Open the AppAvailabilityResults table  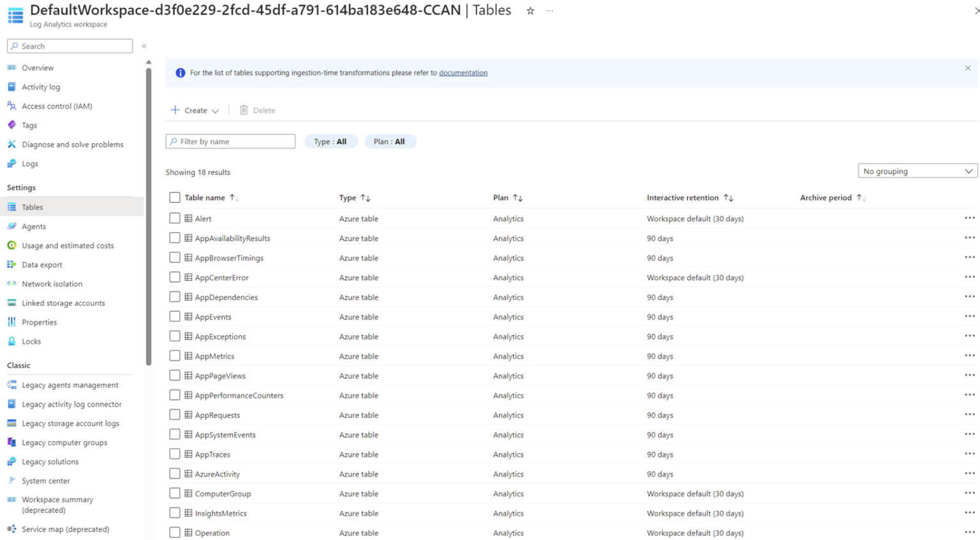(232, 238)
